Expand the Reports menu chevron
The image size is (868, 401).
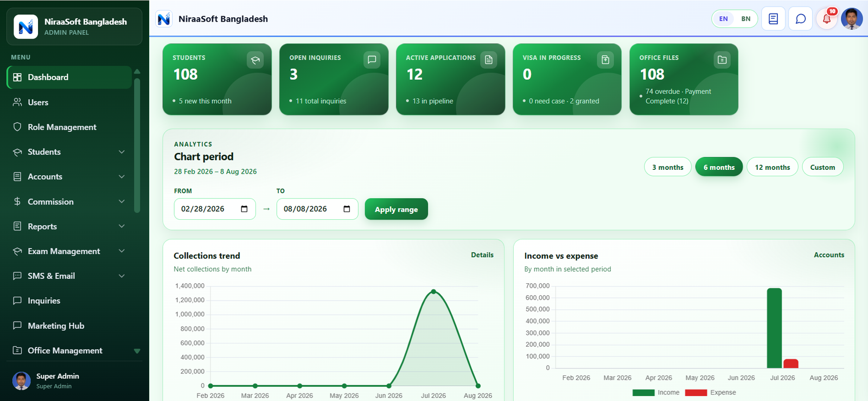pyautogui.click(x=122, y=226)
